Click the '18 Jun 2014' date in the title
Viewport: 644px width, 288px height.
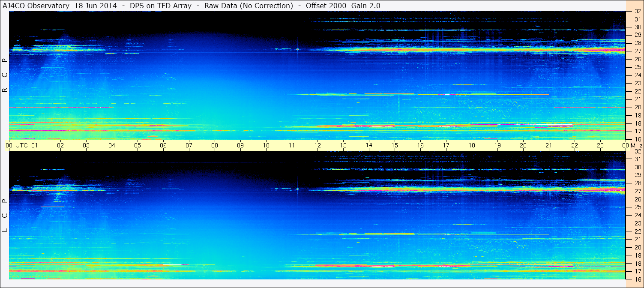(x=96, y=6)
